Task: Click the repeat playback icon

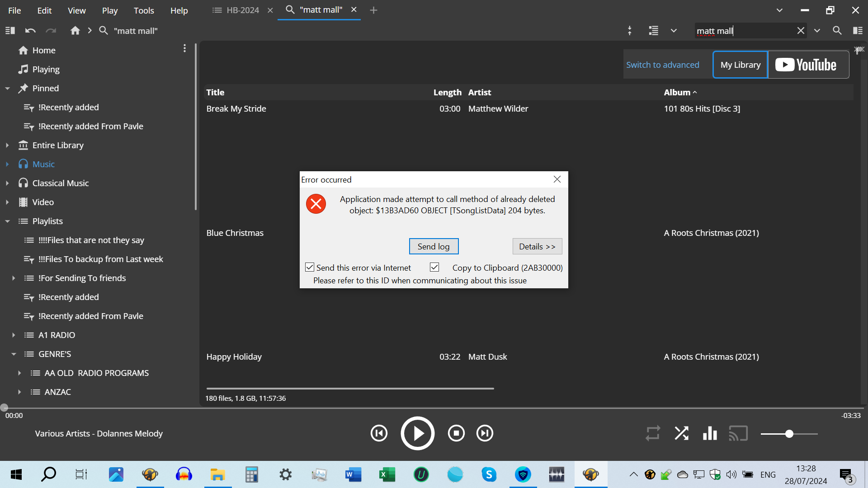Action: tap(652, 433)
